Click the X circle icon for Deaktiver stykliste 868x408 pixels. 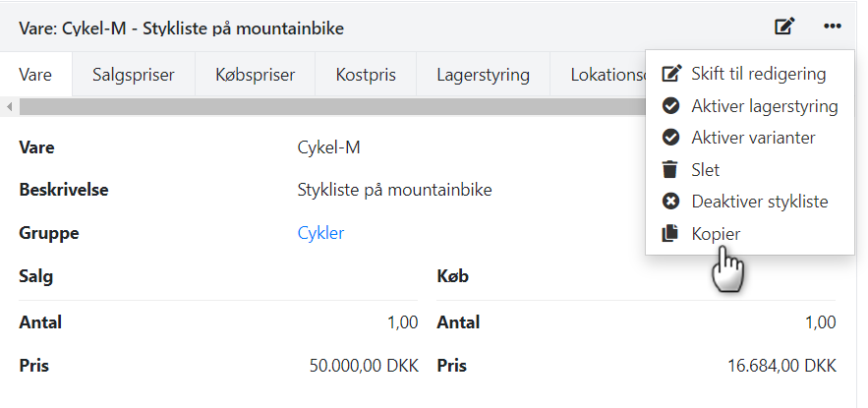[x=671, y=202]
